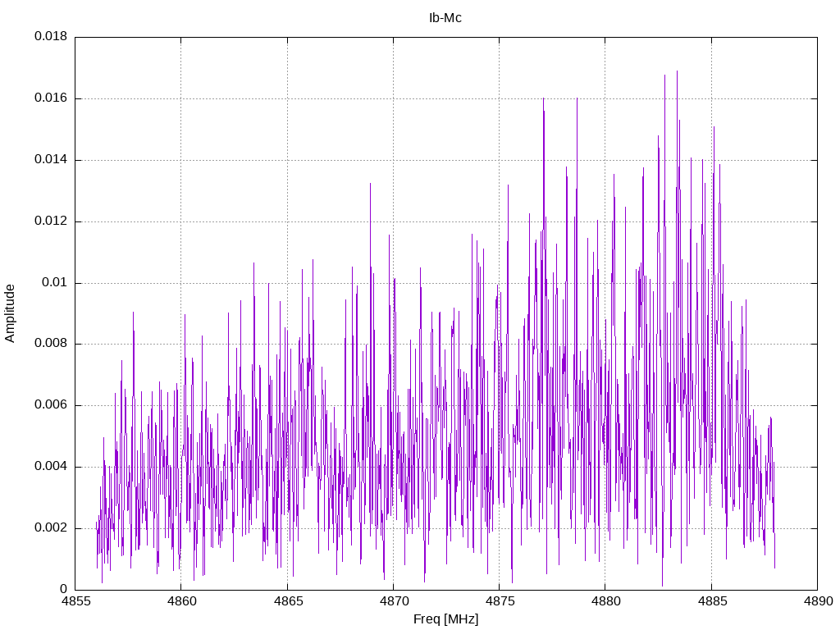
Task: Click the 0.014 y-axis tick label
Action: [51, 159]
